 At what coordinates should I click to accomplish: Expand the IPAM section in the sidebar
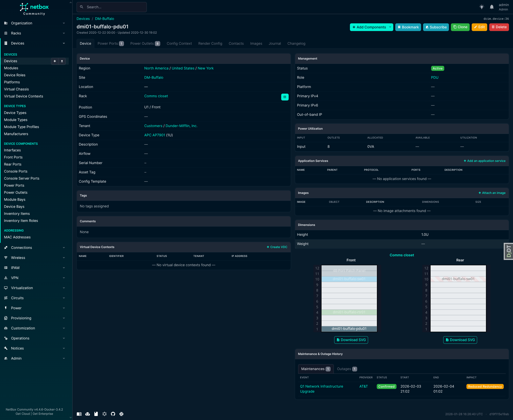[64, 268]
